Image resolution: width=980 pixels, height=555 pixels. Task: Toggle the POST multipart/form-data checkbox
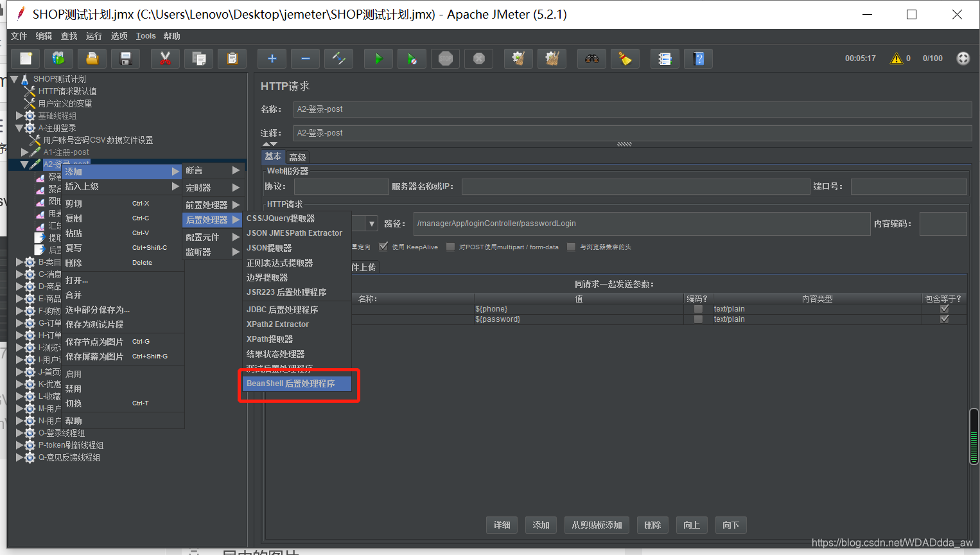[x=450, y=247]
